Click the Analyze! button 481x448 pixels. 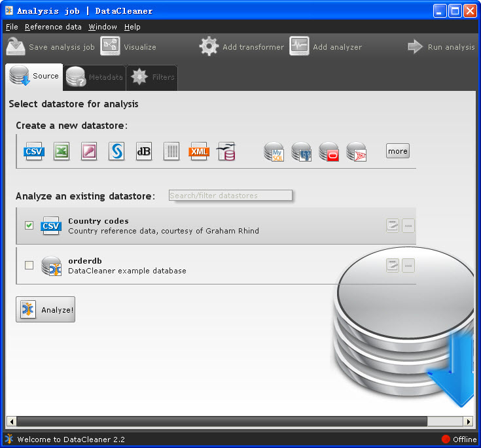click(x=46, y=309)
